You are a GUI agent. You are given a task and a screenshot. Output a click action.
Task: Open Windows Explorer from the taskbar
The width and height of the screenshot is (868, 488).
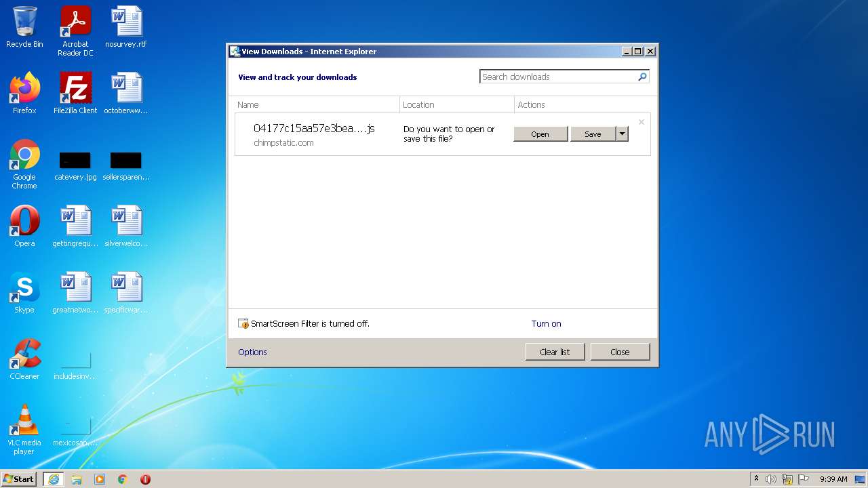coord(77,479)
